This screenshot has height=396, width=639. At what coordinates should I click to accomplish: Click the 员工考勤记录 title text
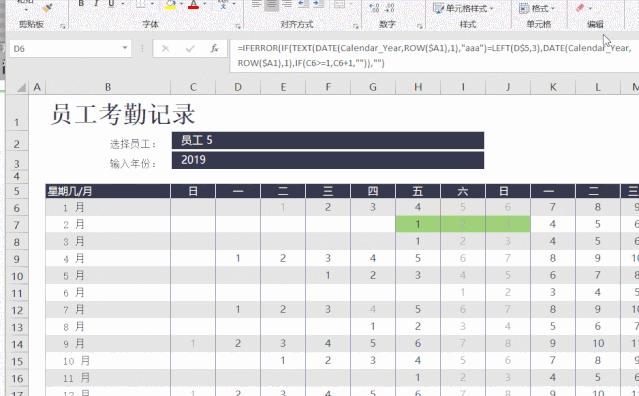[x=123, y=114]
